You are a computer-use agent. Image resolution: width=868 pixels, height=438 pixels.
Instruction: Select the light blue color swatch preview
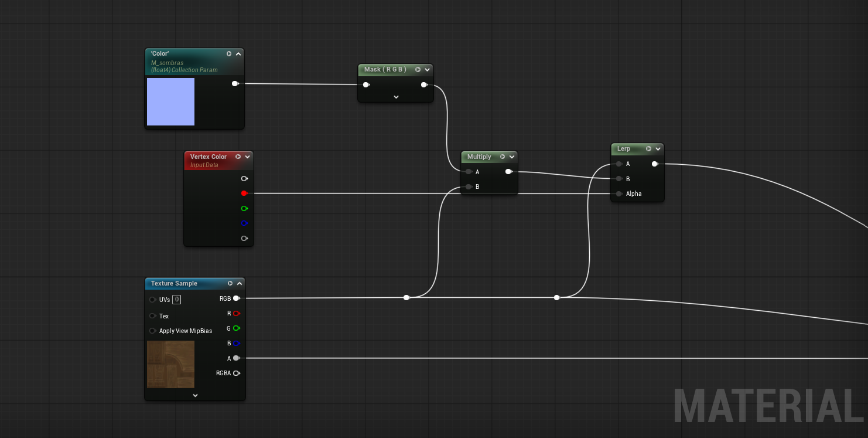pyautogui.click(x=170, y=101)
